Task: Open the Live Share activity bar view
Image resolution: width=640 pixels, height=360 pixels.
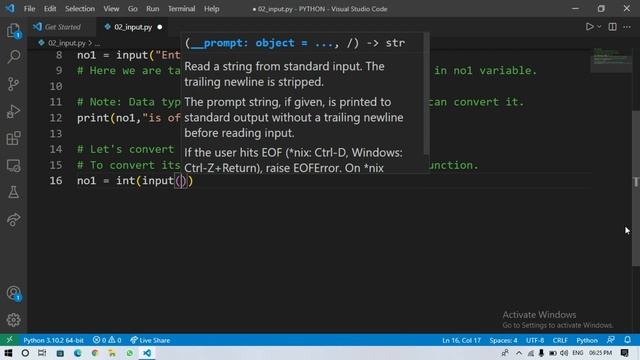Action: pos(13,220)
